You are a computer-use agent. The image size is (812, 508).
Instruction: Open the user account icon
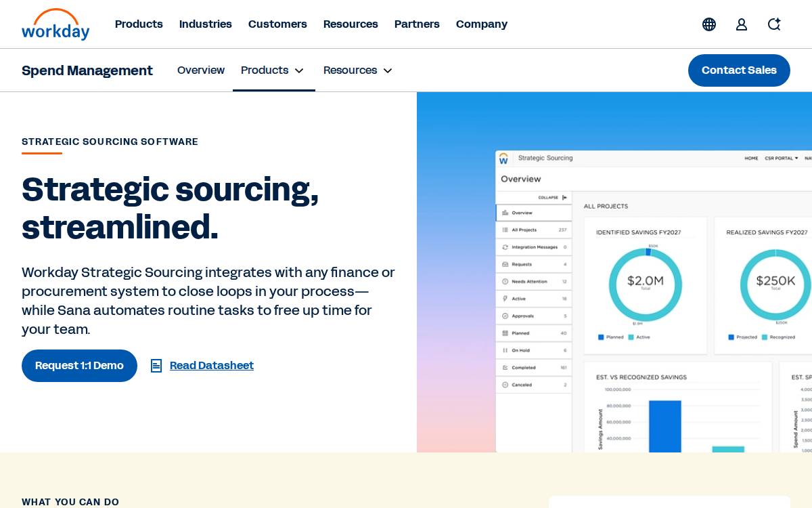pyautogui.click(x=742, y=24)
